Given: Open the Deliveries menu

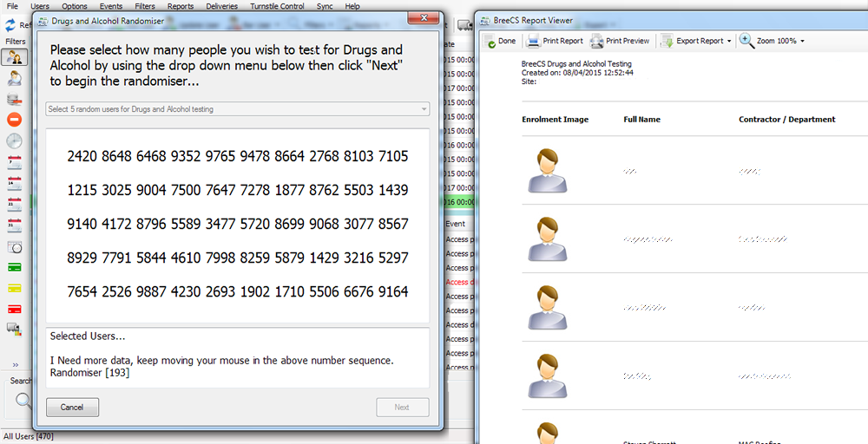Looking at the screenshot, I should 221,6.
